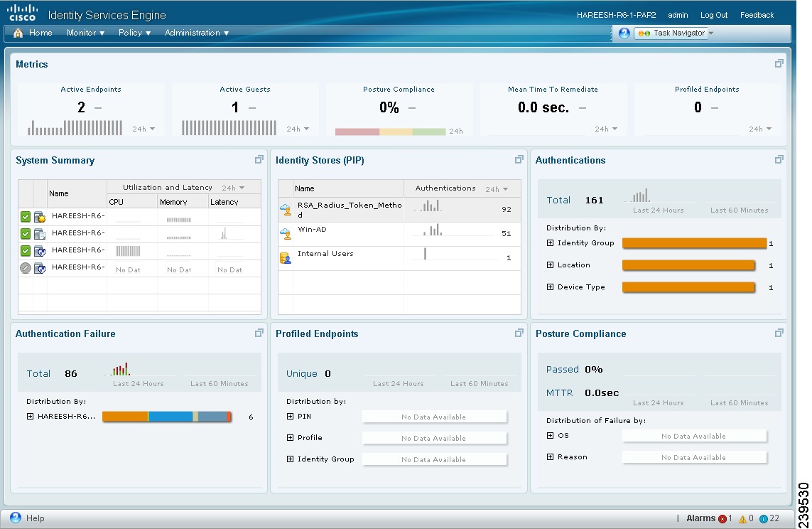Maximize the System Summary panel

259,159
